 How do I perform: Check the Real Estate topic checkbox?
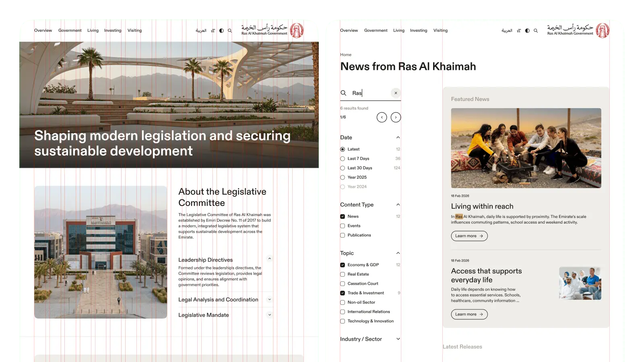343,274
